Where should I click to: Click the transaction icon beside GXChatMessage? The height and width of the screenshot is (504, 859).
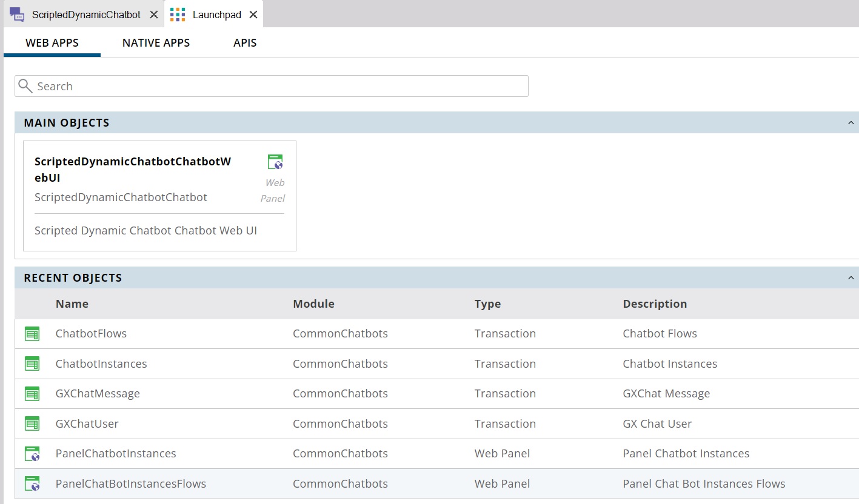(x=32, y=394)
